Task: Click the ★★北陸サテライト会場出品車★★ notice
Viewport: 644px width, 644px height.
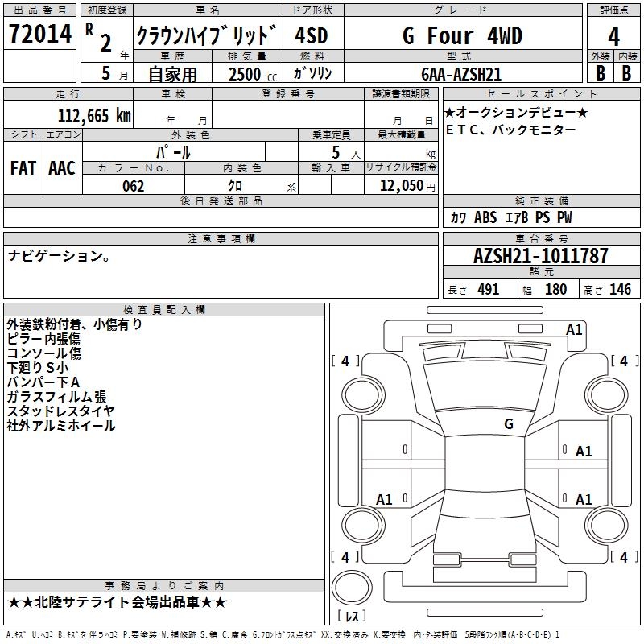Action: 117,602
